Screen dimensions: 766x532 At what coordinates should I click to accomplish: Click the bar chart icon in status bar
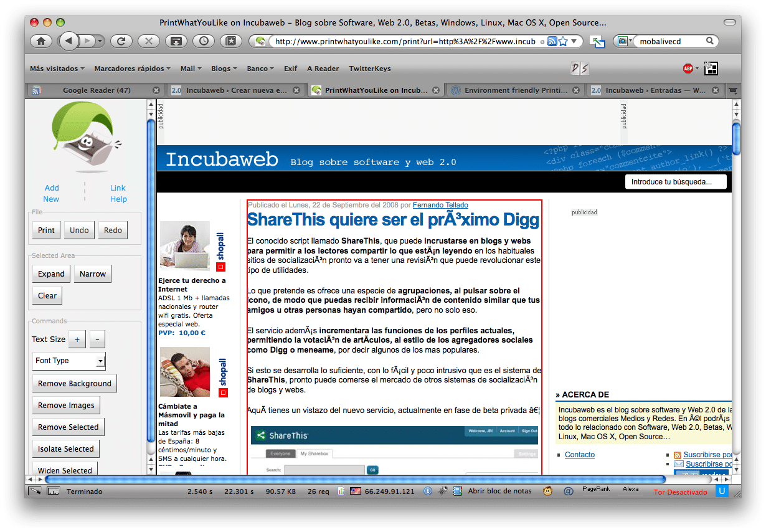[341, 491]
